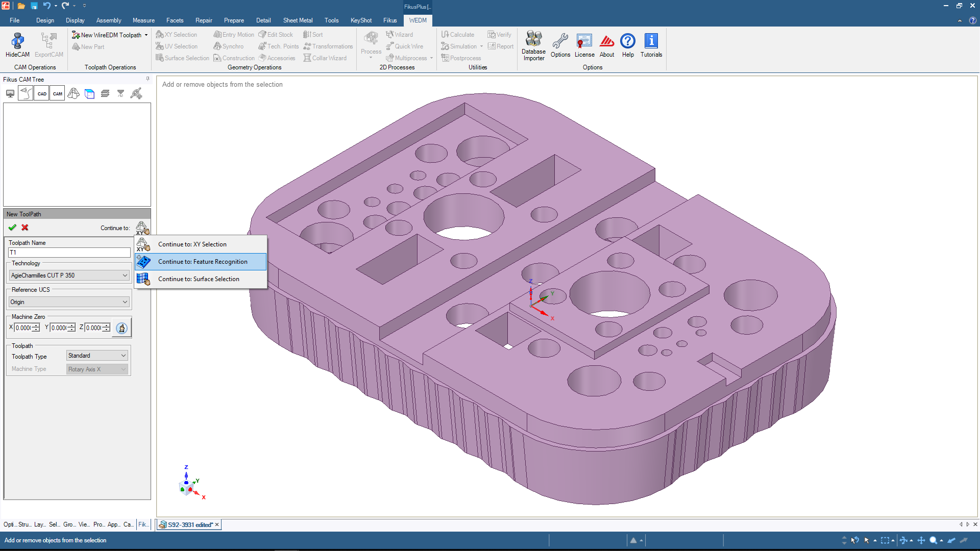Click the blue cube icon in the CAM Tree toolbar
The width and height of the screenshot is (980, 551).
coord(89,94)
